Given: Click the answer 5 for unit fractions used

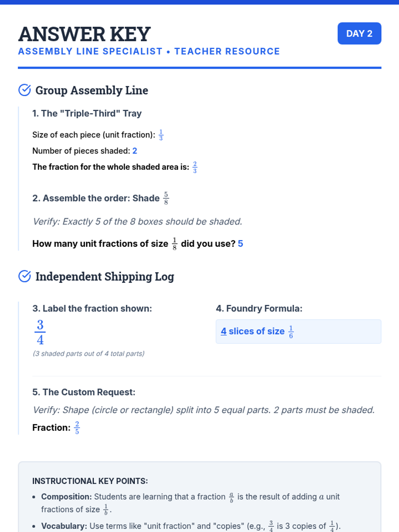Looking at the screenshot, I should [x=240, y=244].
